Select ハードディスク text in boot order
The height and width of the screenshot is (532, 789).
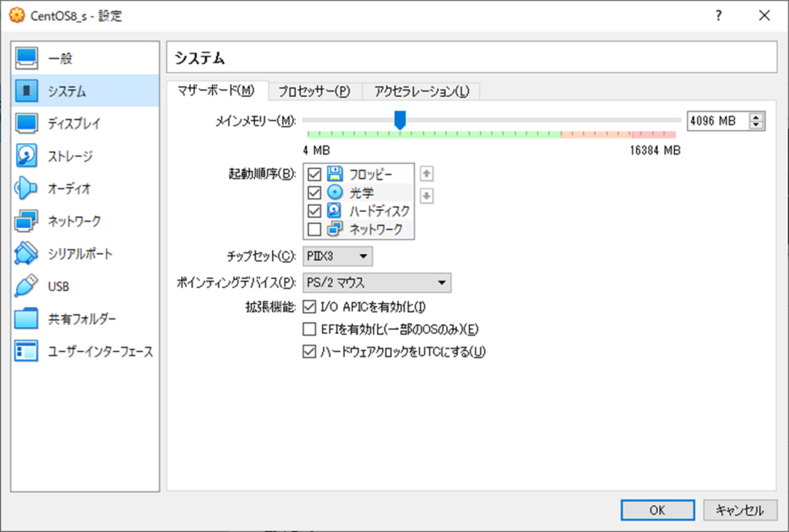pos(379,211)
